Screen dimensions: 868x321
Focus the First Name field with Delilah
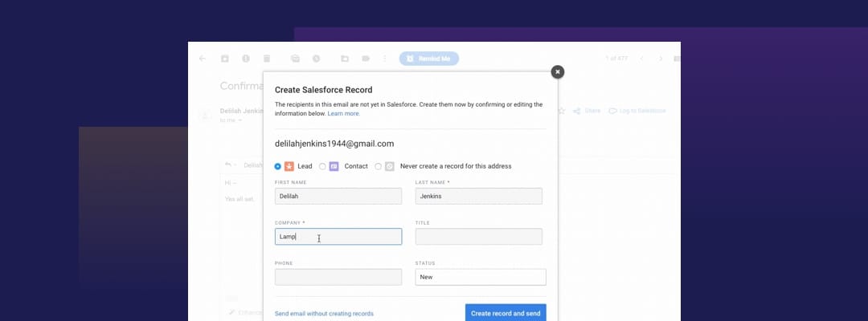338,196
